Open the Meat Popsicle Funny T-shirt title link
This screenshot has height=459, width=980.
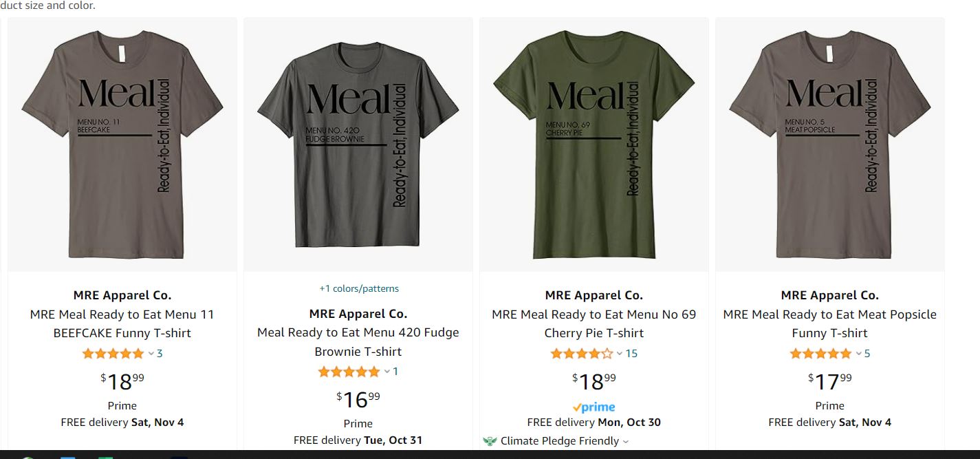[x=829, y=323]
